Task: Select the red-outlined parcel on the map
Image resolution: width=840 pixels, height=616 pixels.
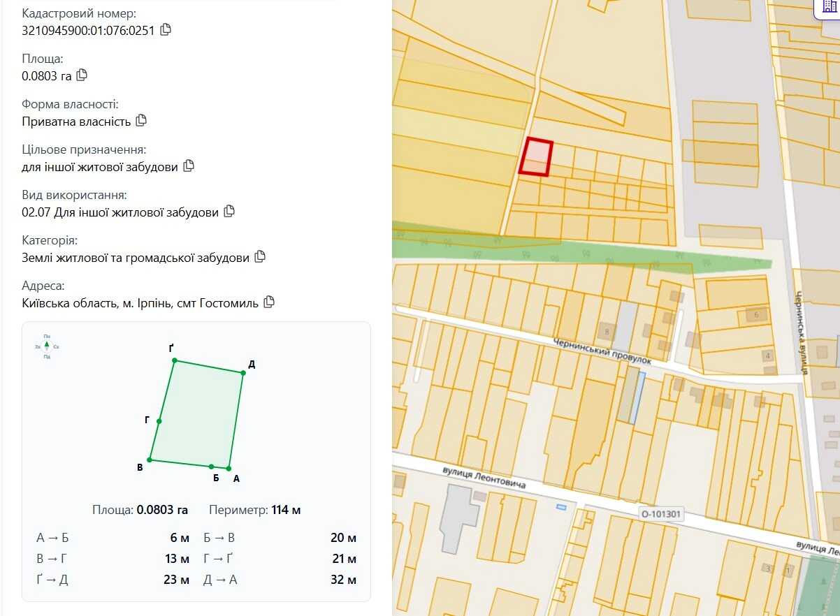Action: [536, 157]
